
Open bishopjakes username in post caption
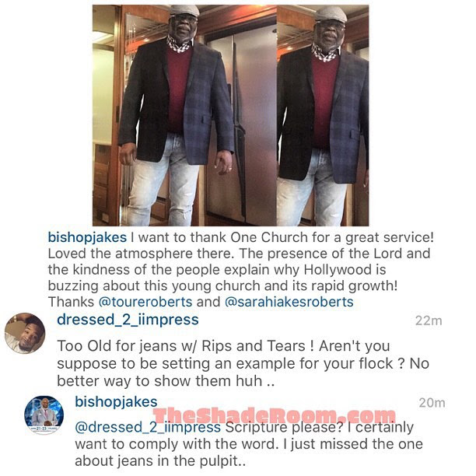(87, 237)
